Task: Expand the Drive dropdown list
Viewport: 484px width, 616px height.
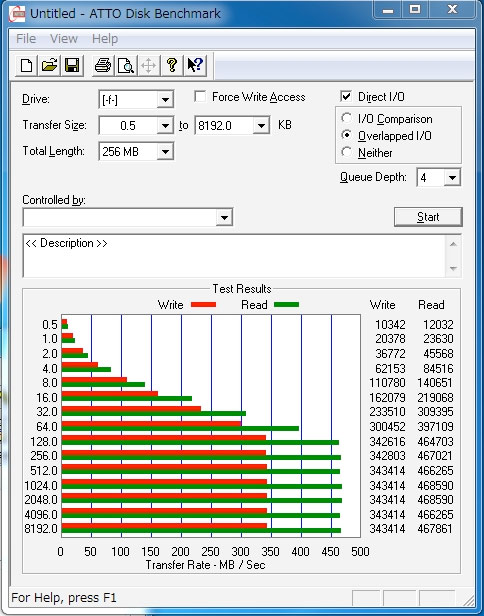Action: click(165, 100)
